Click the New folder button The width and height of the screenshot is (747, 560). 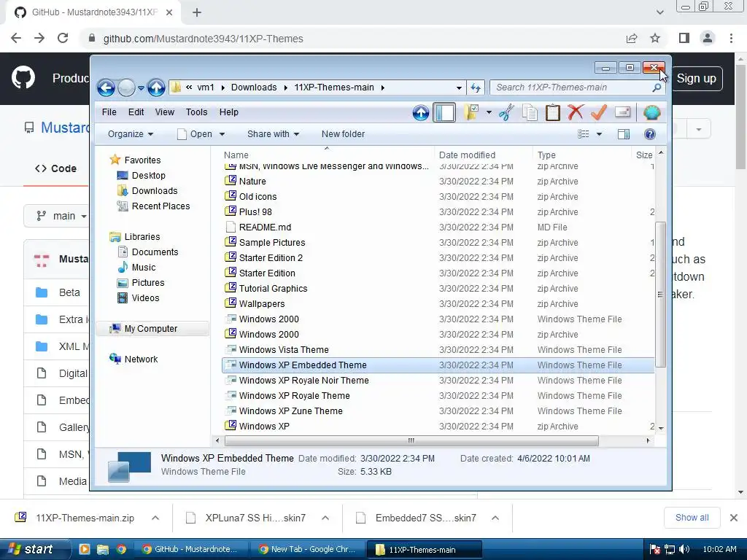tap(343, 134)
